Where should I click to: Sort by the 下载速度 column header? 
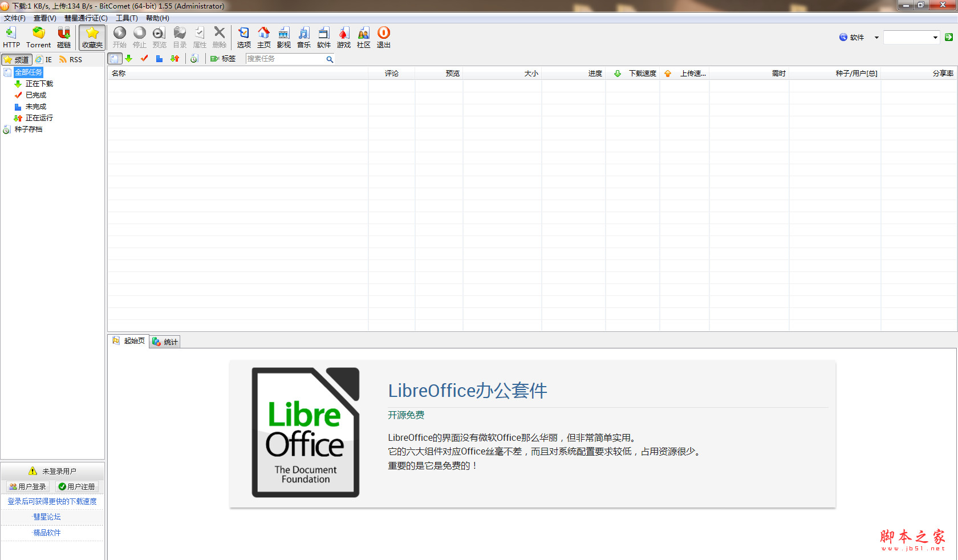pos(633,73)
